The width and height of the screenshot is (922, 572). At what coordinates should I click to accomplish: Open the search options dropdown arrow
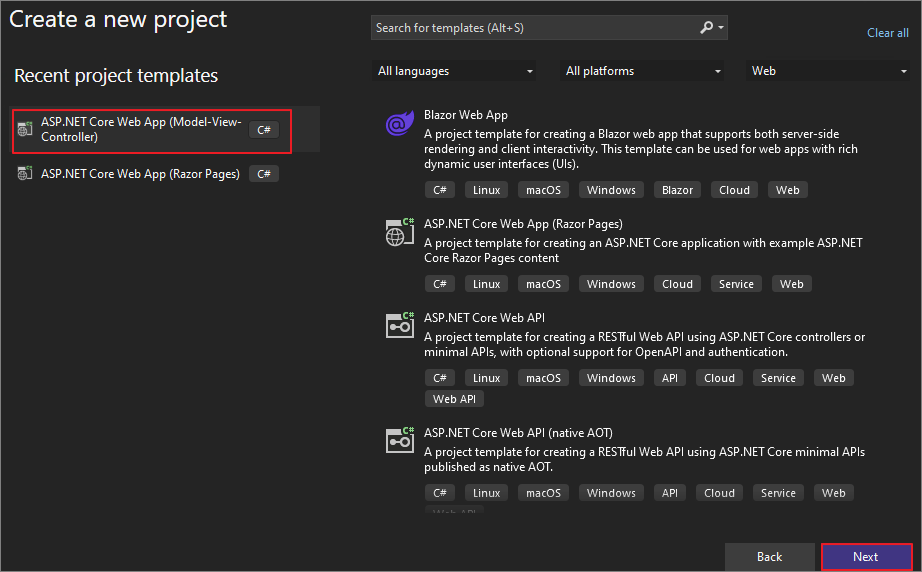[721, 28]
